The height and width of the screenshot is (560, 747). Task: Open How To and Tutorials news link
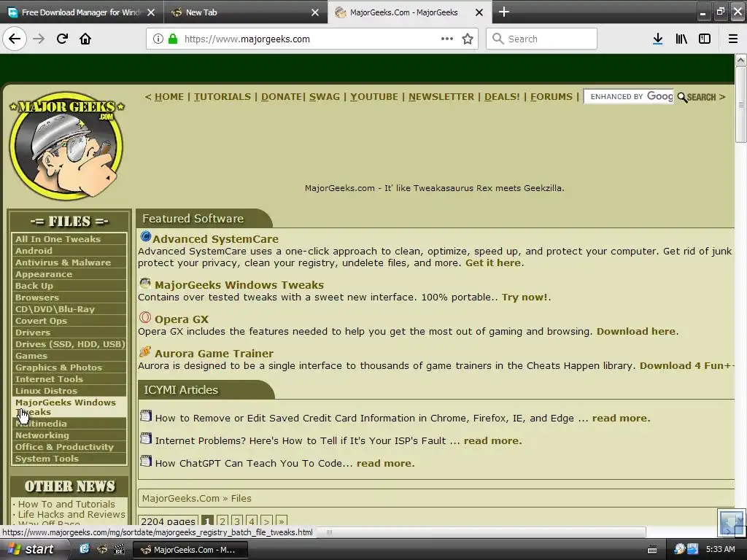click(x=66, y=504)
